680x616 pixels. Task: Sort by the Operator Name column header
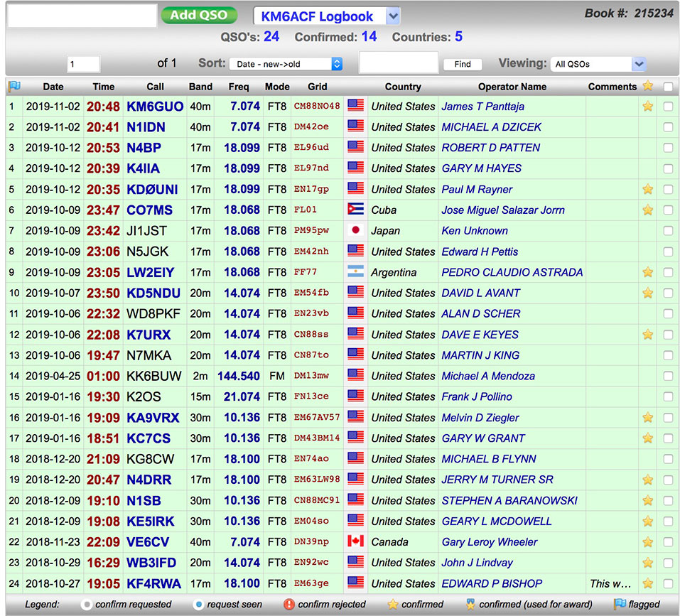click(512, 87)
